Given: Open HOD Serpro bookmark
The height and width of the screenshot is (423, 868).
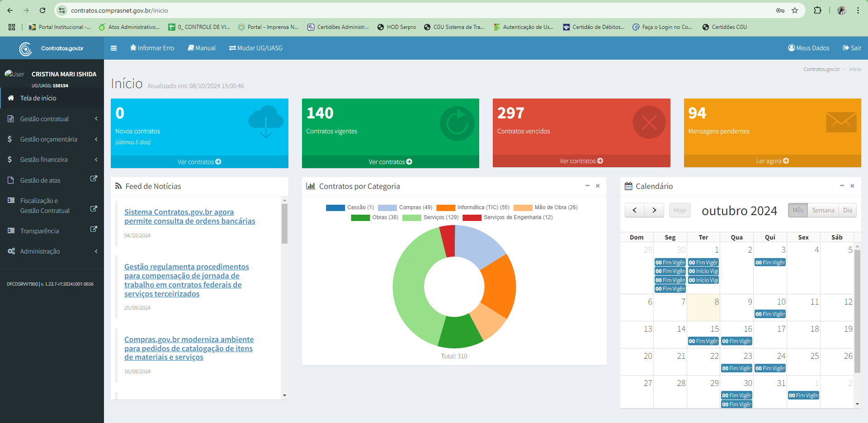Looking at the screenshot, I should pyautogui.click(x=396, y=27).
